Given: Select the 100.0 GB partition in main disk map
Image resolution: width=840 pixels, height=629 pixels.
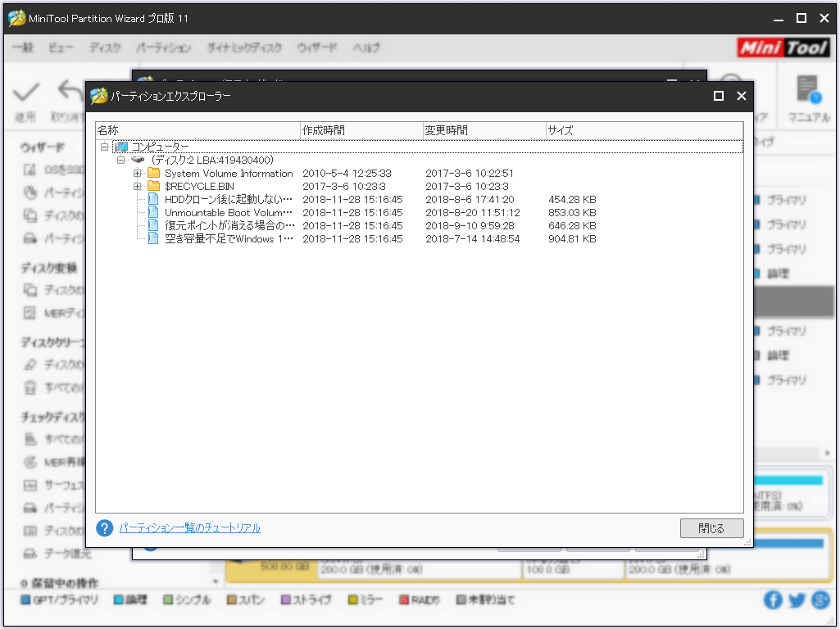Looking at the screenshot, I should pos(573,569).
